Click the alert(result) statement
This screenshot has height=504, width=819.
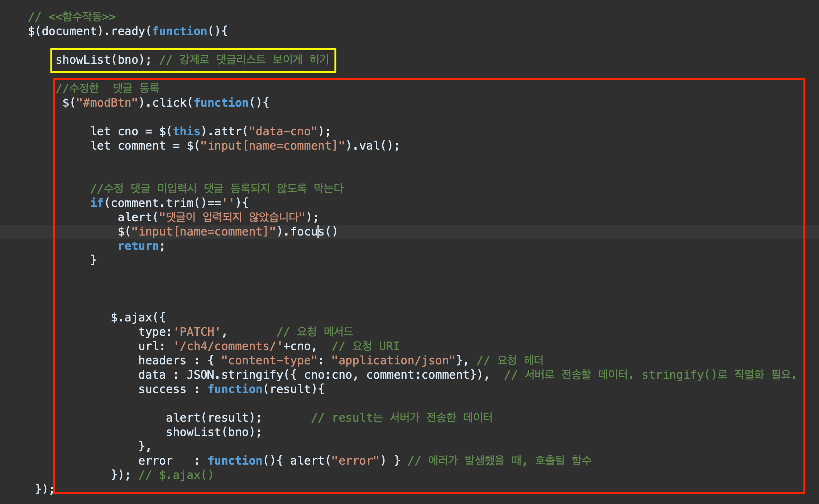pyautogui.click(x=214, y=418)
